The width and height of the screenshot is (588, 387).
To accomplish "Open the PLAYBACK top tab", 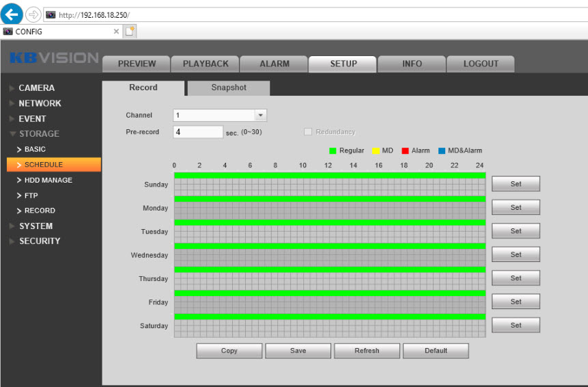I will [206, 64].
